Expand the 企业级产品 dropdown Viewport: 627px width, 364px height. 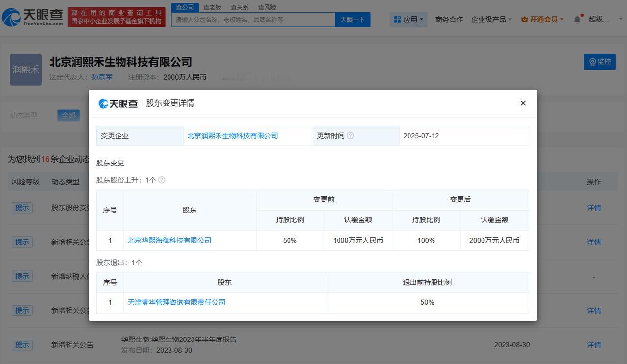491,19
